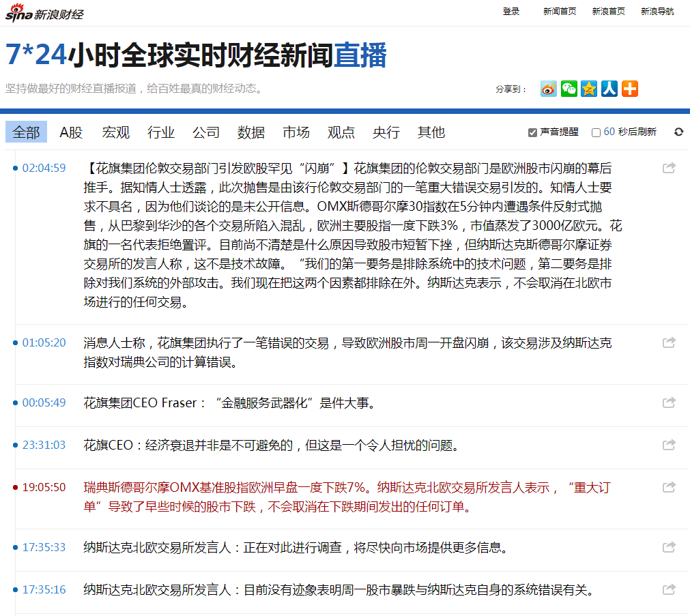Share the 17:35:33 news item
This screenshot has width=690, height=616.
(669, 547)
